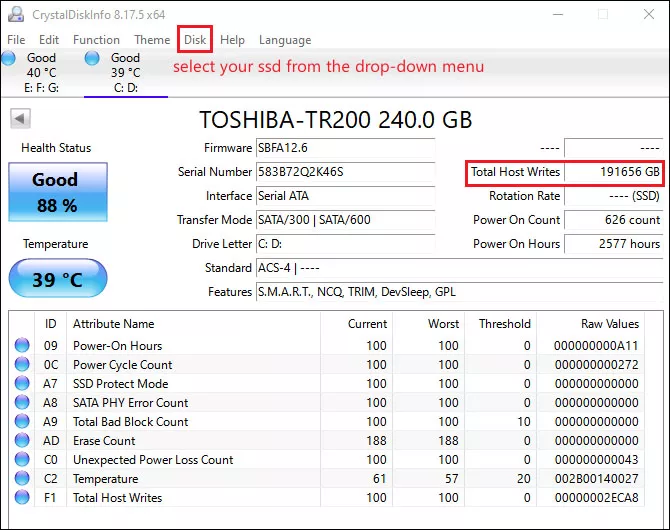Click the Good 88 % health status button
This screenshot has height=530, width=670.
[58, 192]
